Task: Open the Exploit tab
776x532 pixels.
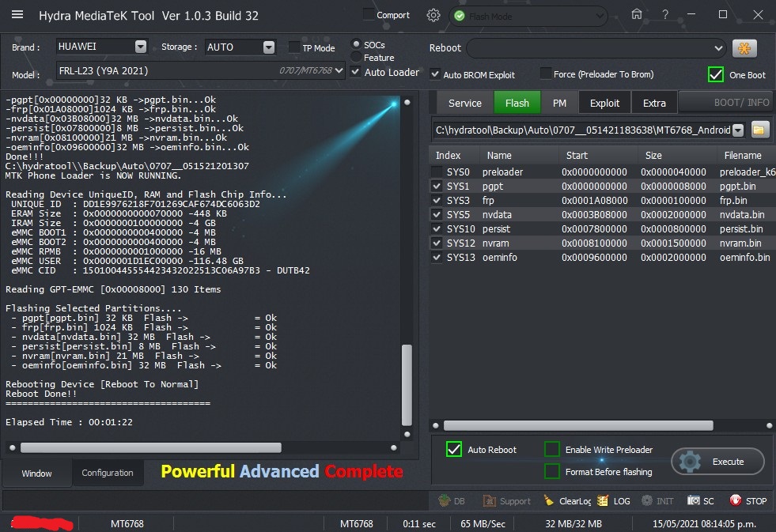Action: coord(604,103)
